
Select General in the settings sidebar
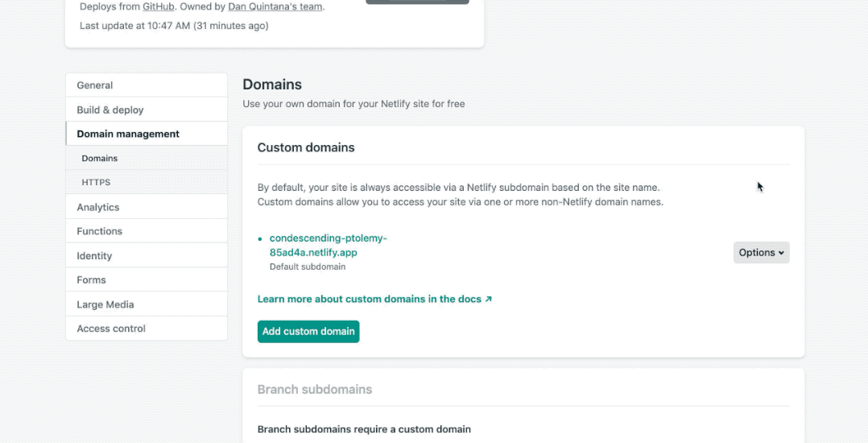pos(147,85)
